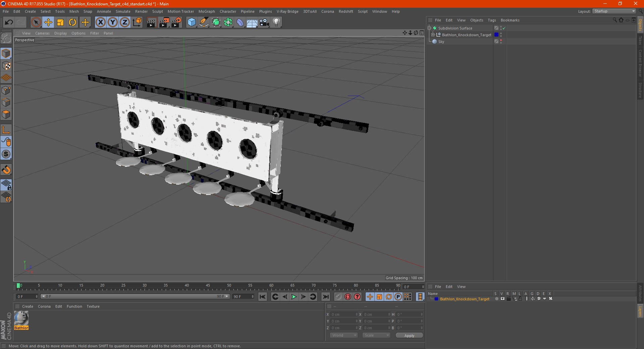
Task: Open the Layout Startup dropdown
Action: click(614, 11)
